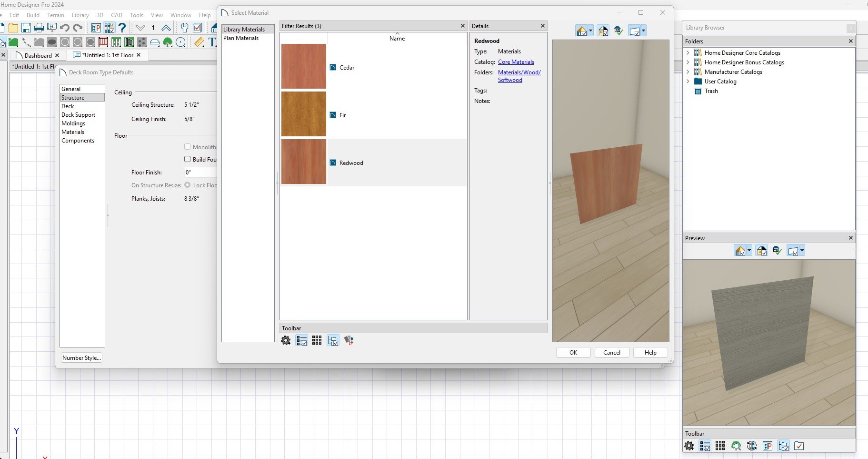Toggle the library browser bookshelf icon
Screen dimensions: 868x459
tap(109, 28)
